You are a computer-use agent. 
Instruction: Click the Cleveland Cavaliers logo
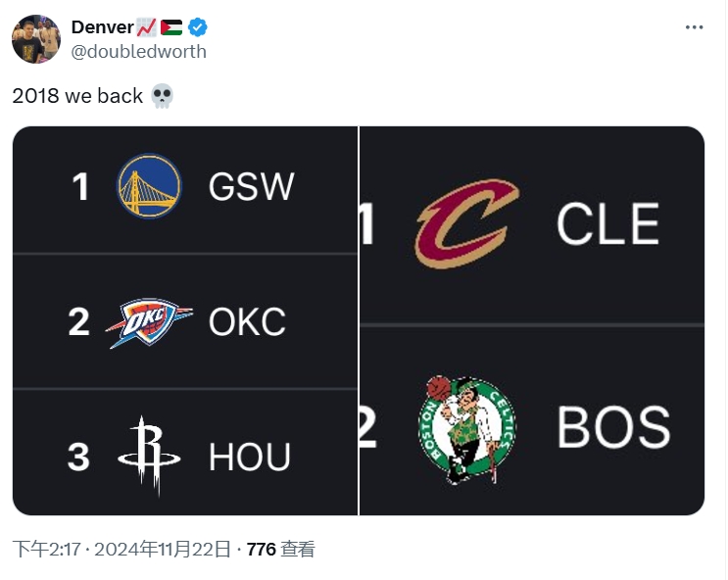point(466,223)
